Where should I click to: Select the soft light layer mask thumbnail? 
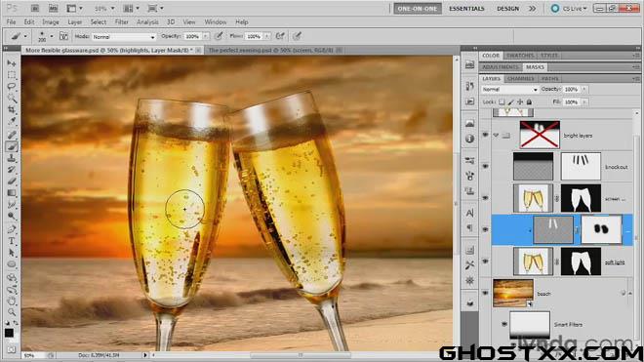(x=581, y=261)
